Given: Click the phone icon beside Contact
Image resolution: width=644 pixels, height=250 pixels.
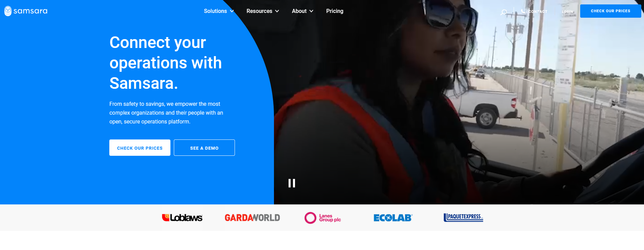Looking at the screenshot, I should [x=523, y=11].
